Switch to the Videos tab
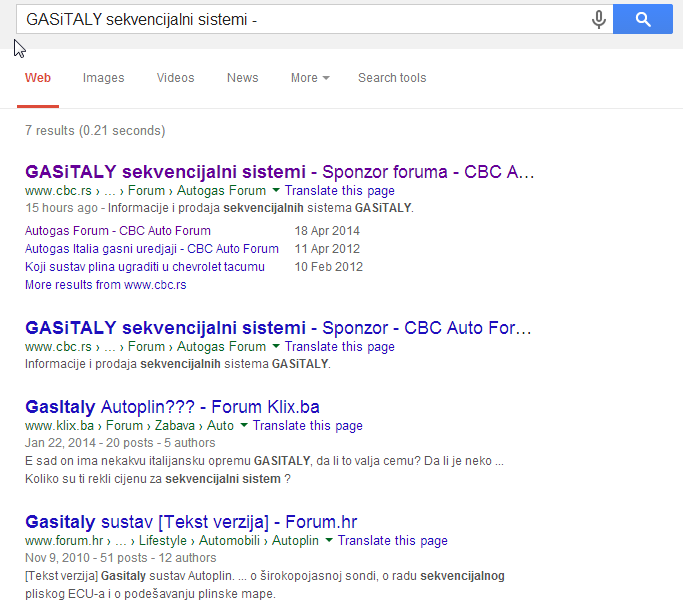The height and width of the screenshot is (608, 683). 176,78
